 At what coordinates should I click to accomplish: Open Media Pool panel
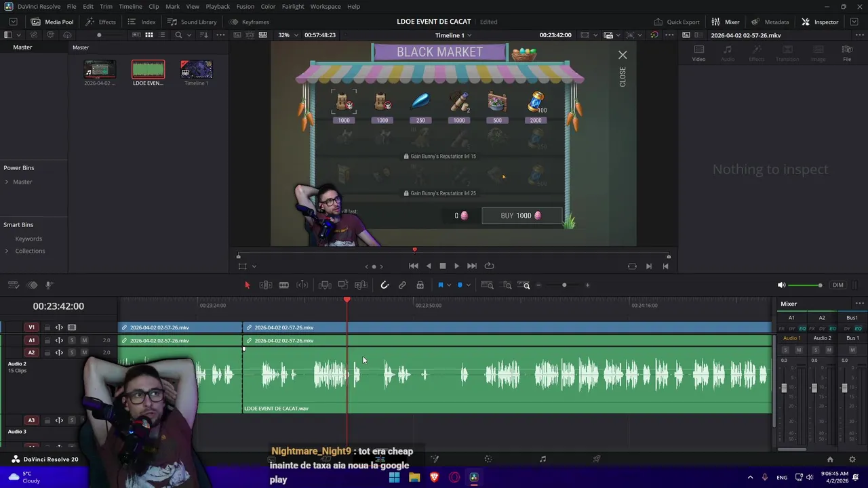pyautogui.click(x=52, y=22)
